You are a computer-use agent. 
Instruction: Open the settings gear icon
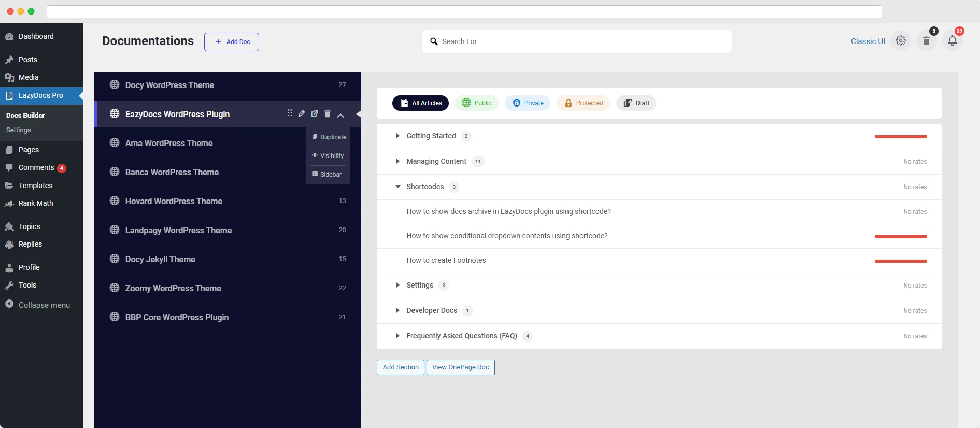click(901, 40)
